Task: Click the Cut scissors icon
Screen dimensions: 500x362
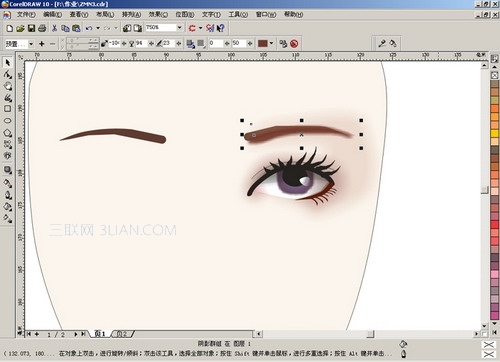Action: [54, 28]
